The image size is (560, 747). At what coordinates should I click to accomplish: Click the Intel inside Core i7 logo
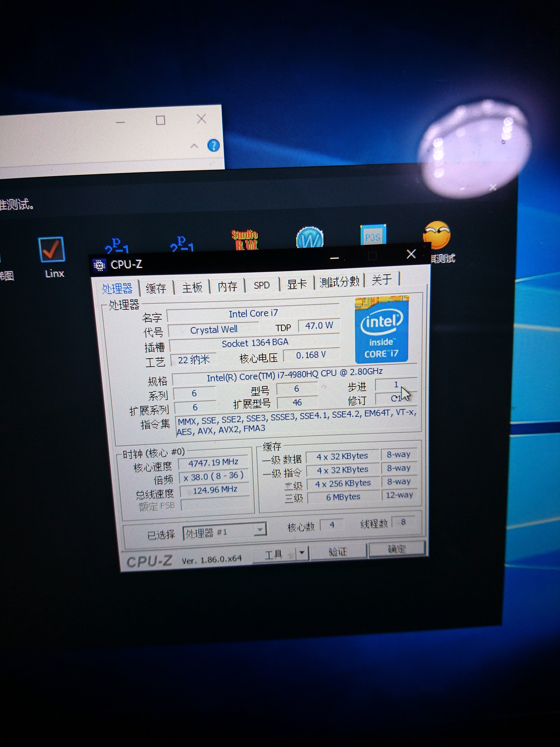pos(382,330)
